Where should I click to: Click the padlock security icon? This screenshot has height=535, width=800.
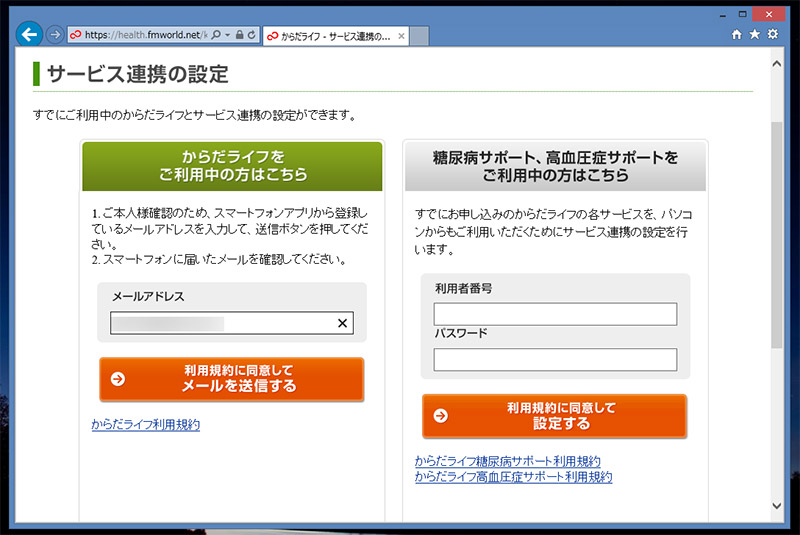(239, 34)
